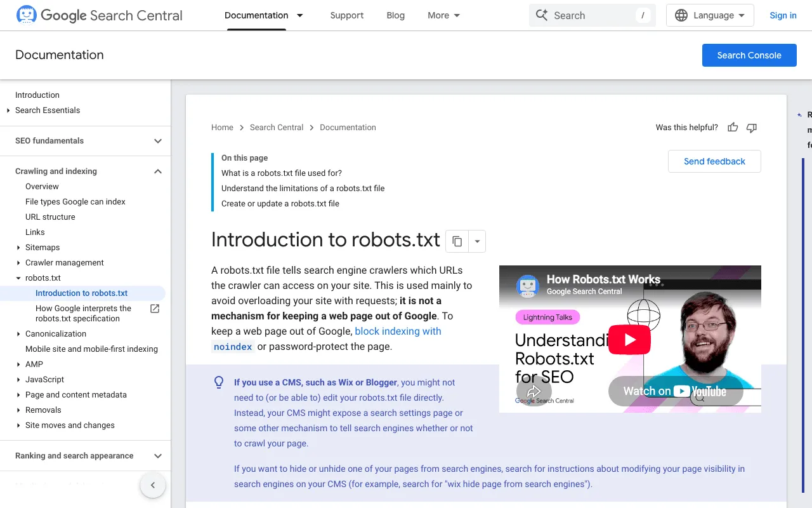This screenshot has height=508, width=812.
Task: Open the URL structure navigation item
Action: point(50,217)
